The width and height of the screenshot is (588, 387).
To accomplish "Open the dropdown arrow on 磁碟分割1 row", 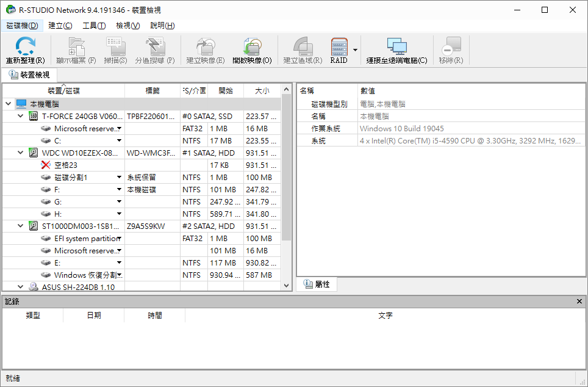I will [120, 177].
